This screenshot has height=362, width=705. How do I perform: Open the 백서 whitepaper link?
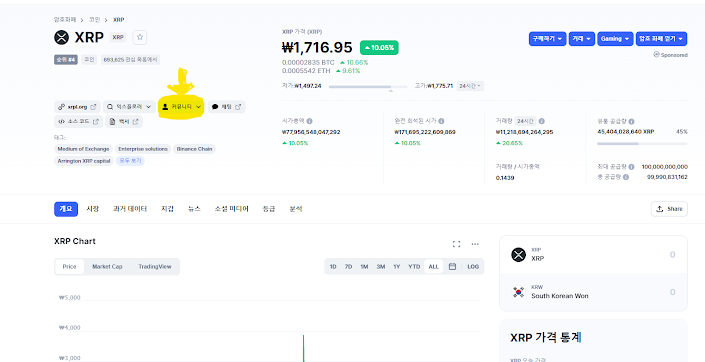point(124,121)
